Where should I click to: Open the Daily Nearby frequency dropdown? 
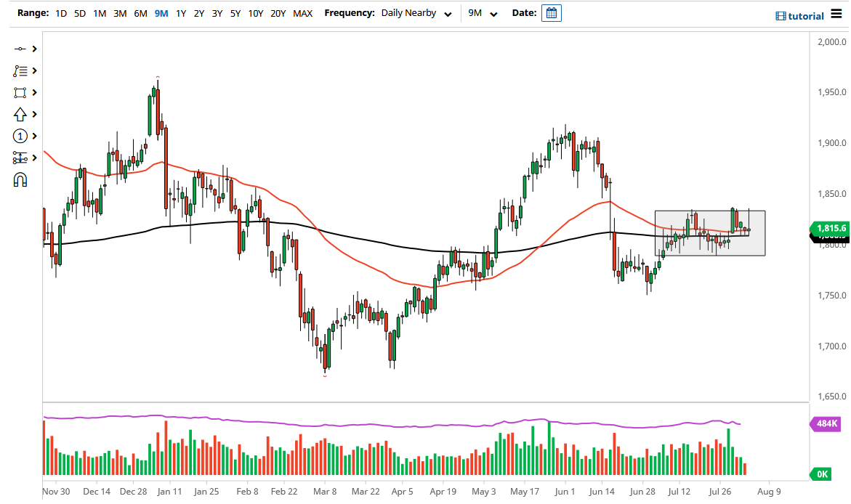click(x=416, y=13)
